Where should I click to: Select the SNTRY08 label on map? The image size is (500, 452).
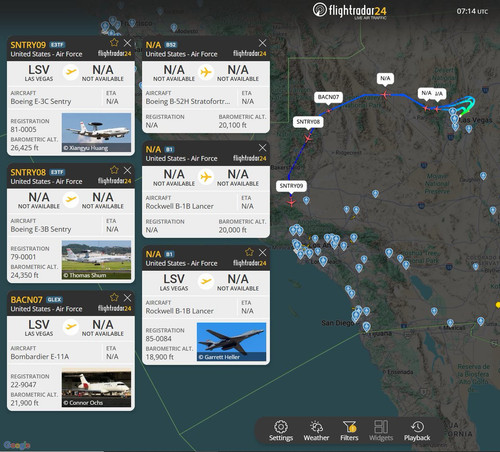tap(308, 122)
